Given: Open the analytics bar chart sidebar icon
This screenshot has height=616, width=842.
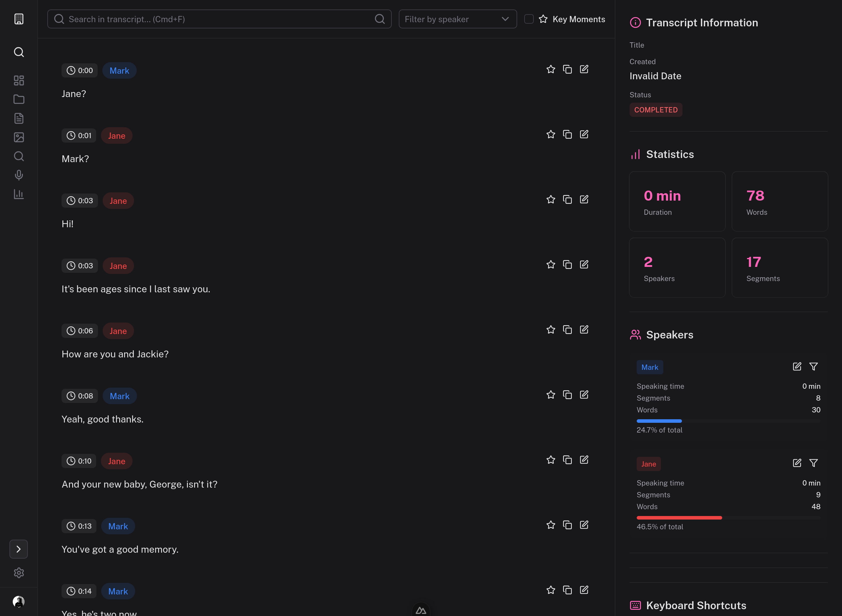Looking at the screenshot, I should pyautogui.click(x=19, y=194).
